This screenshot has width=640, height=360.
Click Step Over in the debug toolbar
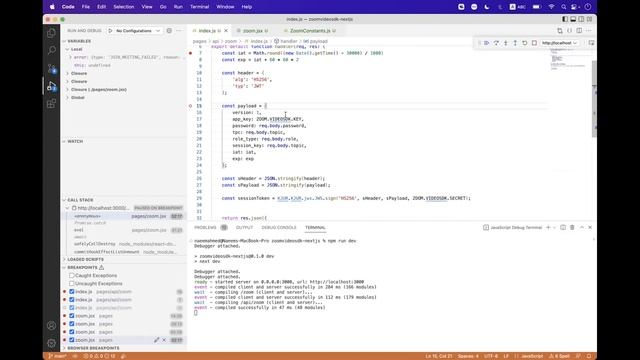tap(496, 43)
